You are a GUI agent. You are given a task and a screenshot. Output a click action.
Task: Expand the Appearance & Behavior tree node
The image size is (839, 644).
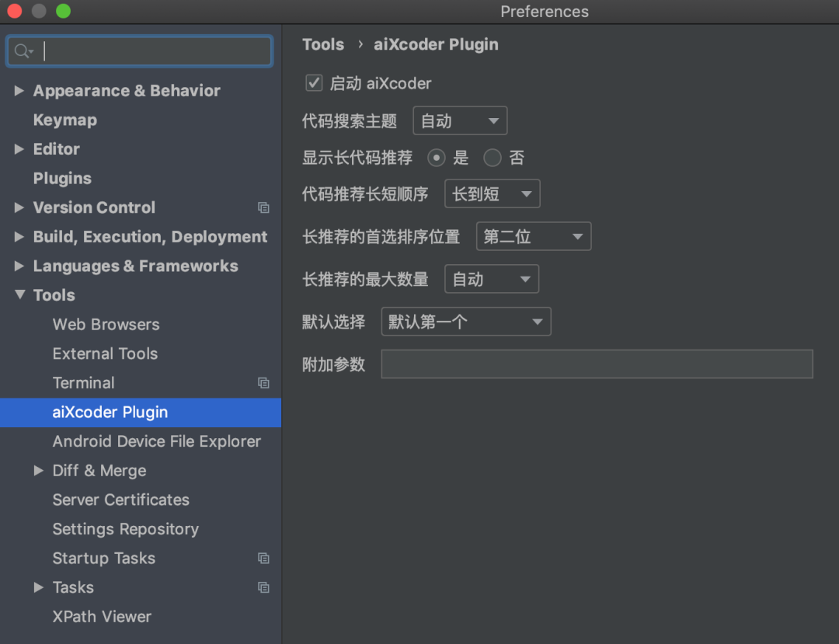[19, 91]
